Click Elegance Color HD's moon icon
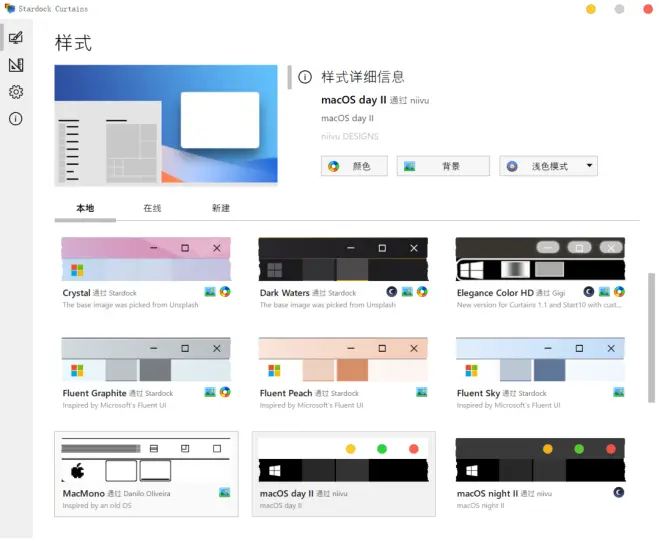Image resolution: width=660 pixels, height=542 pixels. [x=588, y=292]
